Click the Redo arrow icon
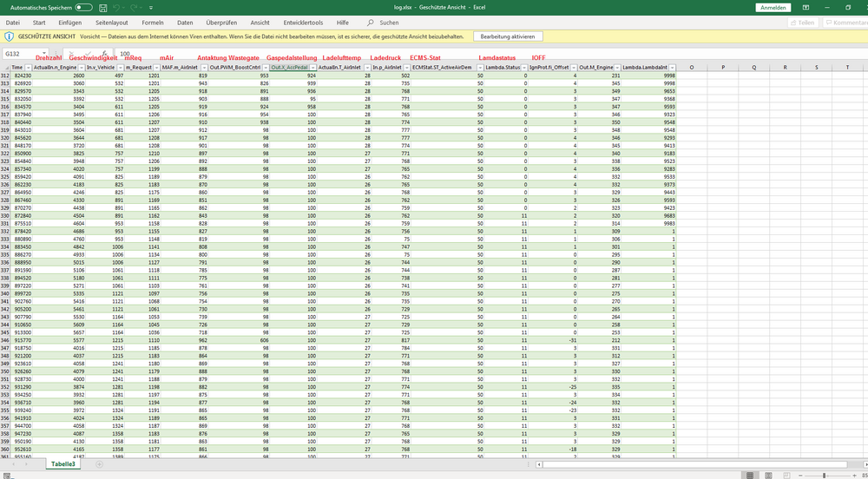 click(135, 9)
